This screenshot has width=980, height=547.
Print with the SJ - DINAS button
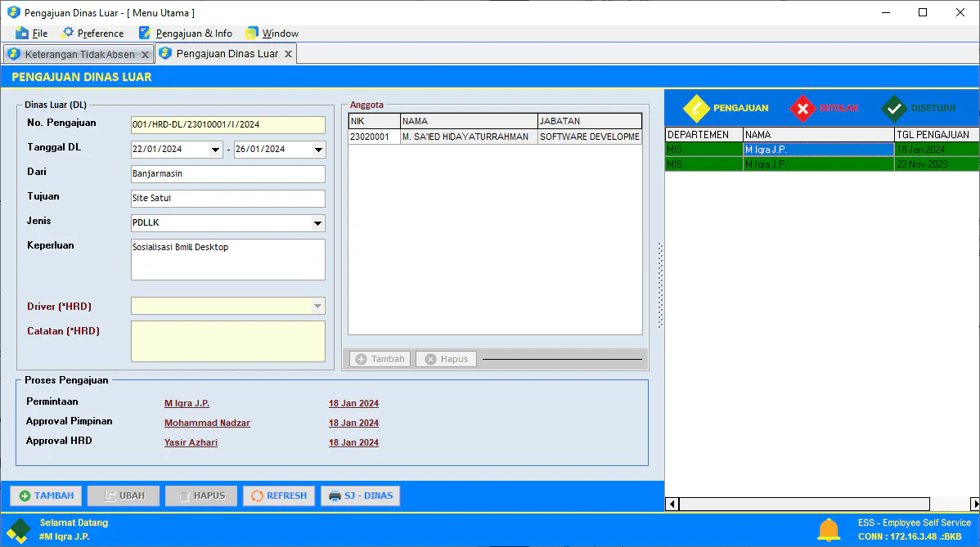click(361, 495)
